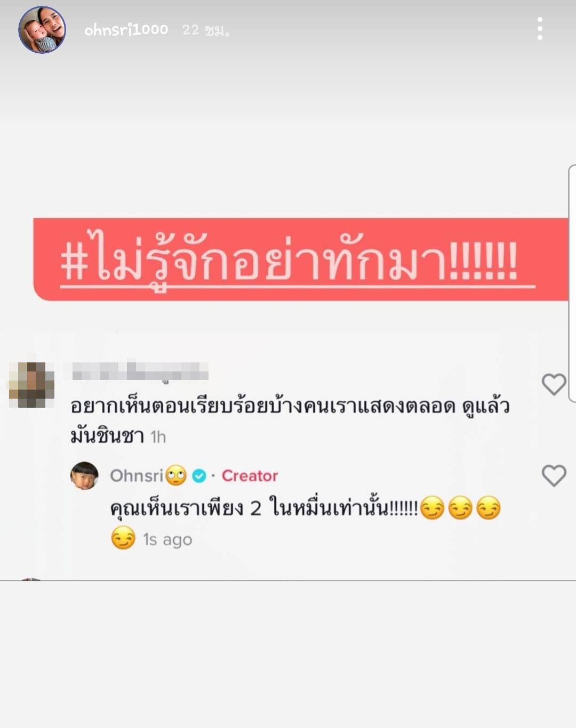Select the Creator label in the reply

pyautogui.click(x=250, y=475)
